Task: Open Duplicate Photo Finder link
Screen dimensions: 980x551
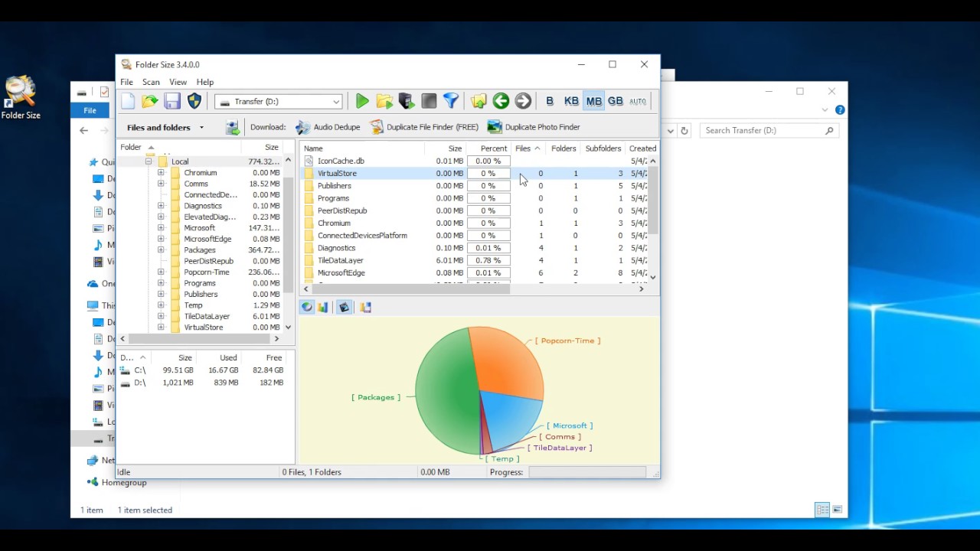Action: click(534, 127)
